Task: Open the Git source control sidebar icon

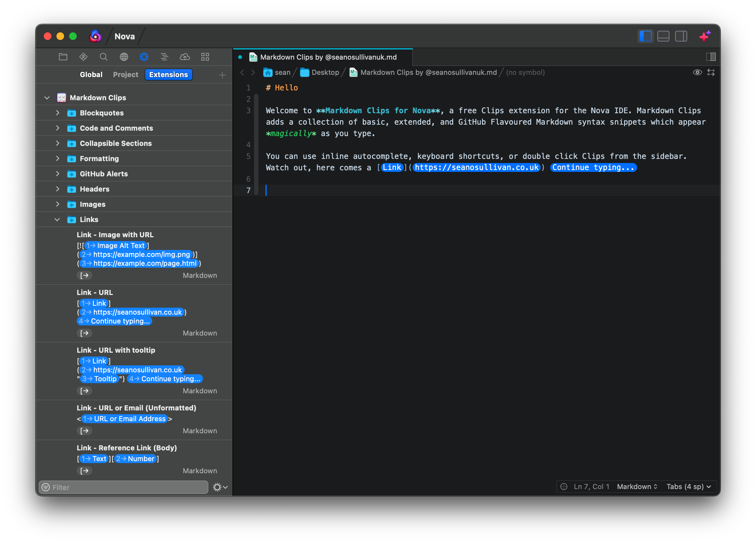Action: click(x=83, y=57)
